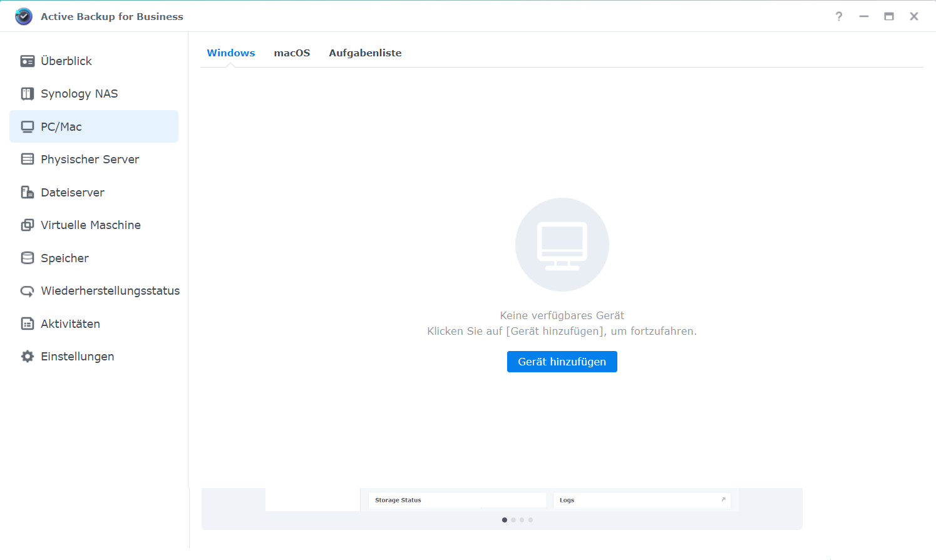Select the Windows tab
Image resolution: width=936 pixels, height=560 pixels.
point(231,53)
